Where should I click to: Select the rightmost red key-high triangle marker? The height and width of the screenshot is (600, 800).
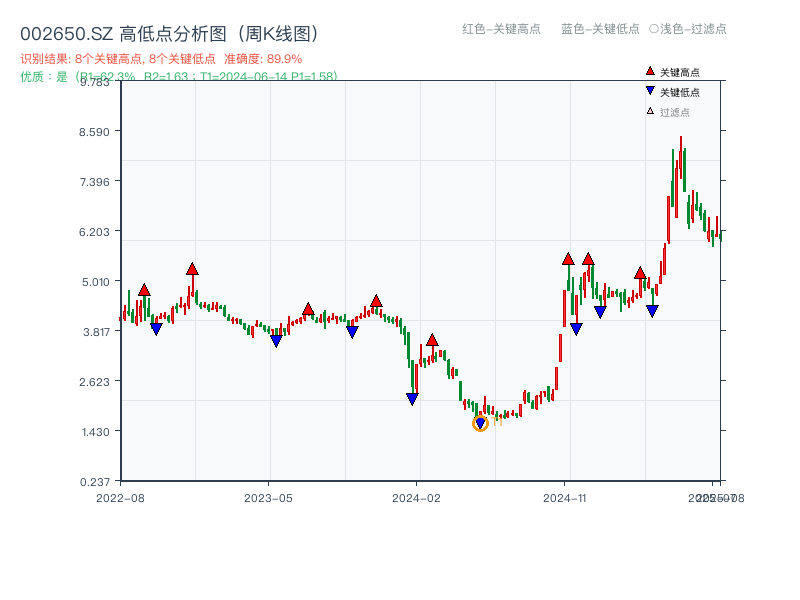640,273
